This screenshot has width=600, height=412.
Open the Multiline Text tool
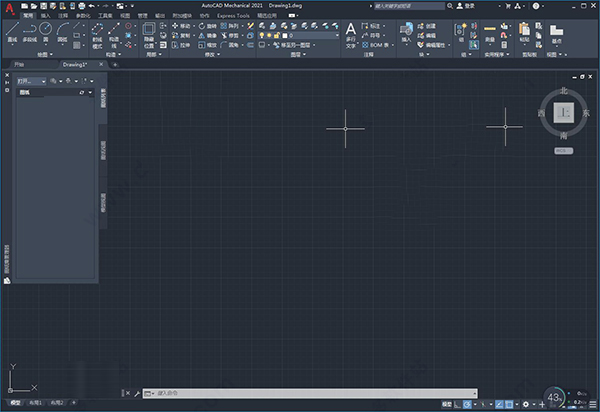coord(351,35)
